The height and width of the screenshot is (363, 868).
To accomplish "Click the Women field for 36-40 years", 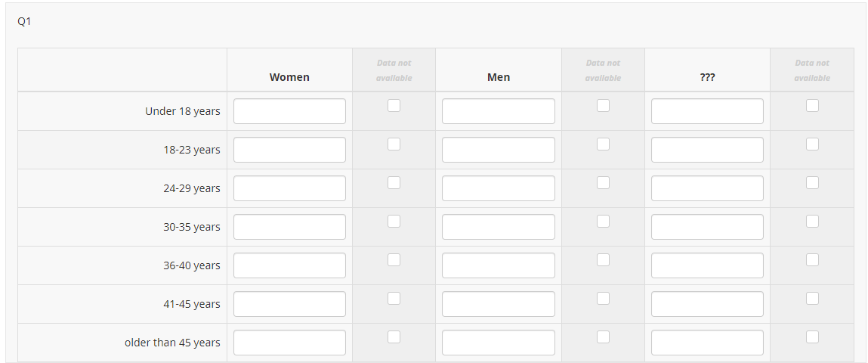I will (x=289, y=265).
